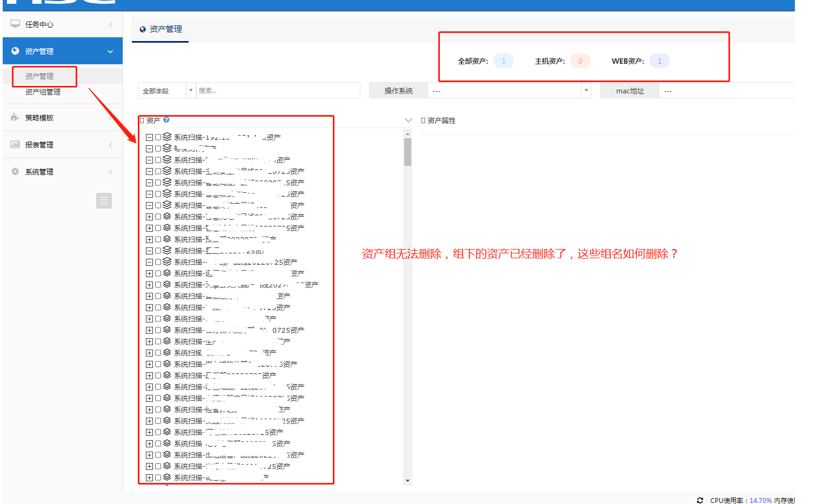Image resolution: width=823 pixels, height=504 pixels.
Task: Tick the checkbox for the 系统扫描-192.1 group
Action: point(158,137)
